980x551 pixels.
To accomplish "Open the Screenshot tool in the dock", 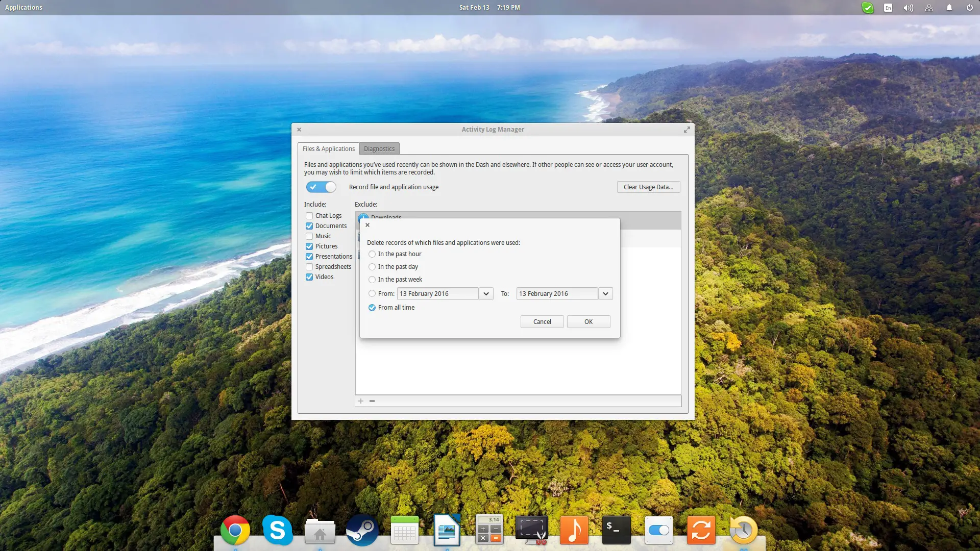I will (532, 530).
